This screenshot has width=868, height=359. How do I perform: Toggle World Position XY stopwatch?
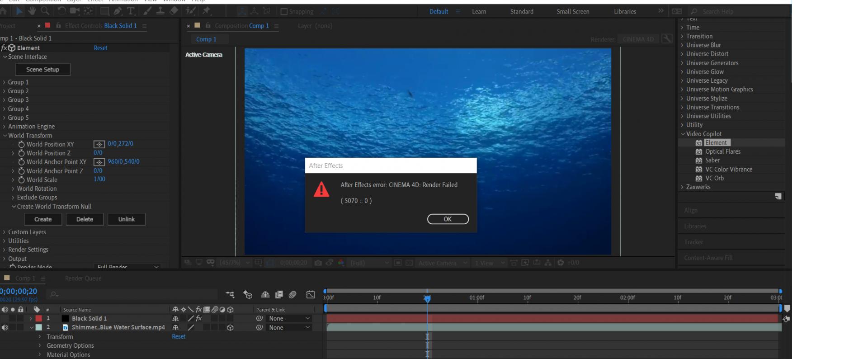(x=21, y=144)
